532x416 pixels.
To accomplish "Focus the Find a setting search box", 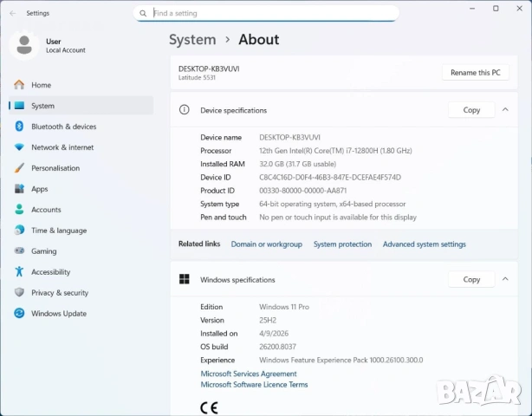I will coord(266,13).
